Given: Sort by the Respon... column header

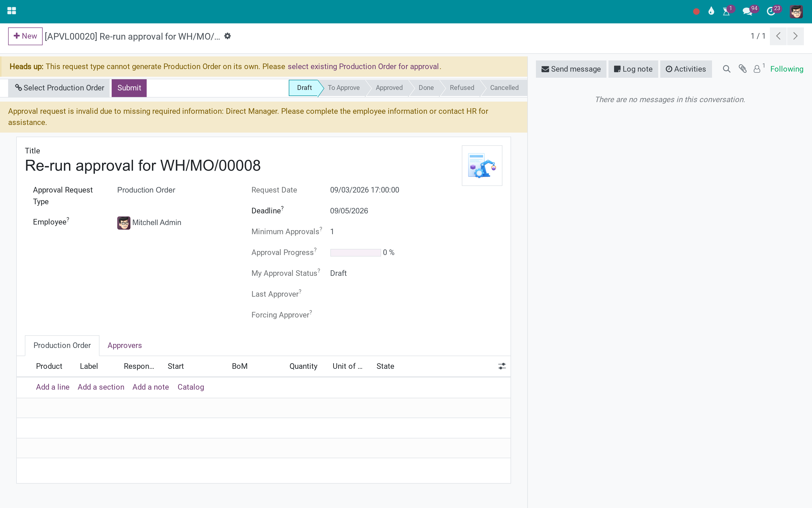Looking at the screenshot, I should coord(139,366).
